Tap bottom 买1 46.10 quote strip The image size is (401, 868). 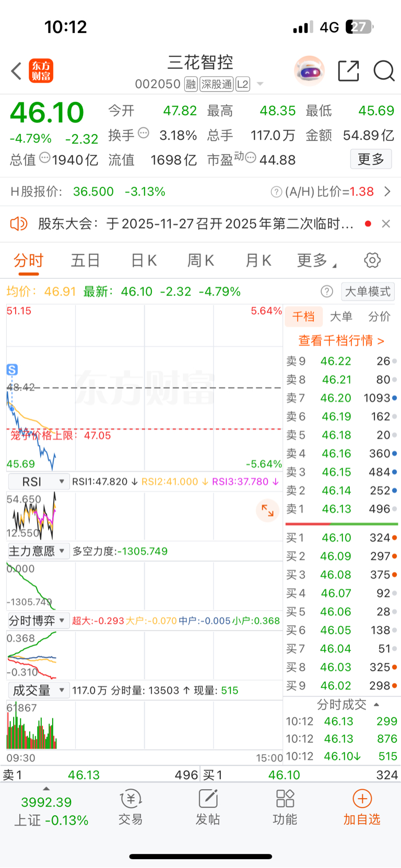click(x=301, y=775)
